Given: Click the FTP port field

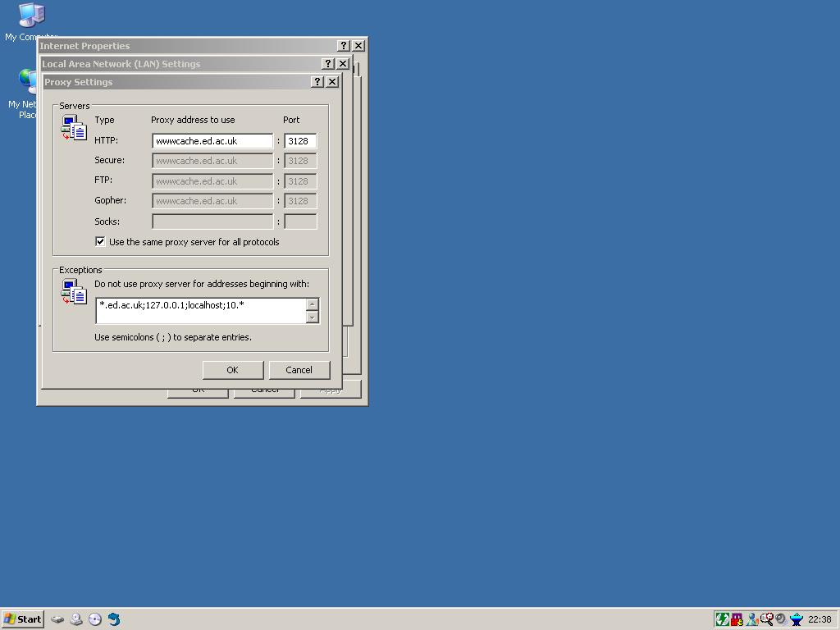Looking at the screenshot, I should pos(300,181).
